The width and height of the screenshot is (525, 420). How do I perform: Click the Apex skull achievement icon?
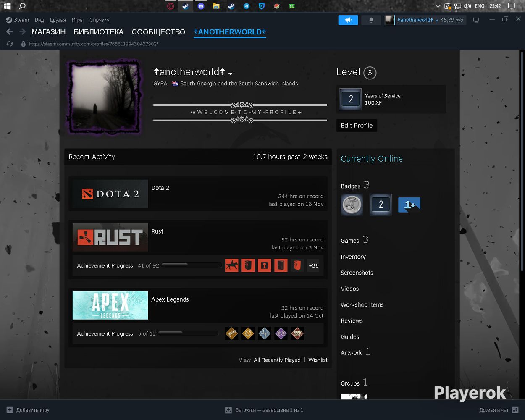(297, 333)
